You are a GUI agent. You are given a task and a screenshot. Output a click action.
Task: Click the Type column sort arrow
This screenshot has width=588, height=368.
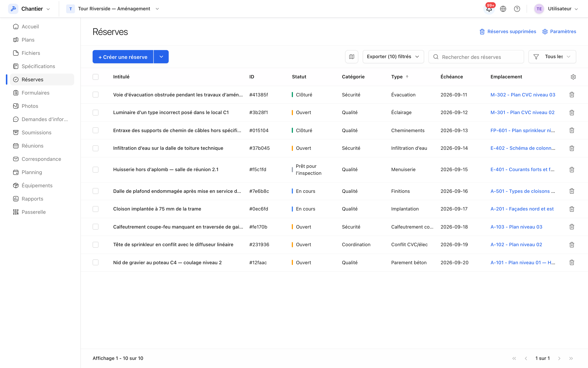pyautogui.click(x=407, y=77)
